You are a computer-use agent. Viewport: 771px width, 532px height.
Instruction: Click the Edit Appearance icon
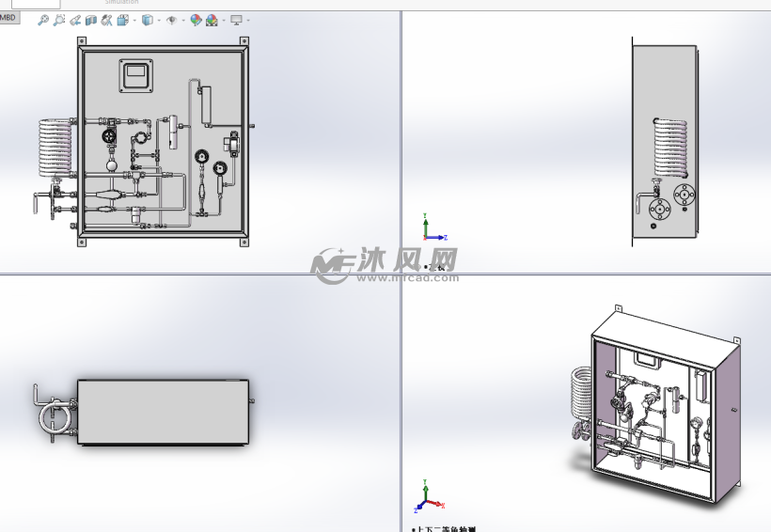[x=196, y=20]
